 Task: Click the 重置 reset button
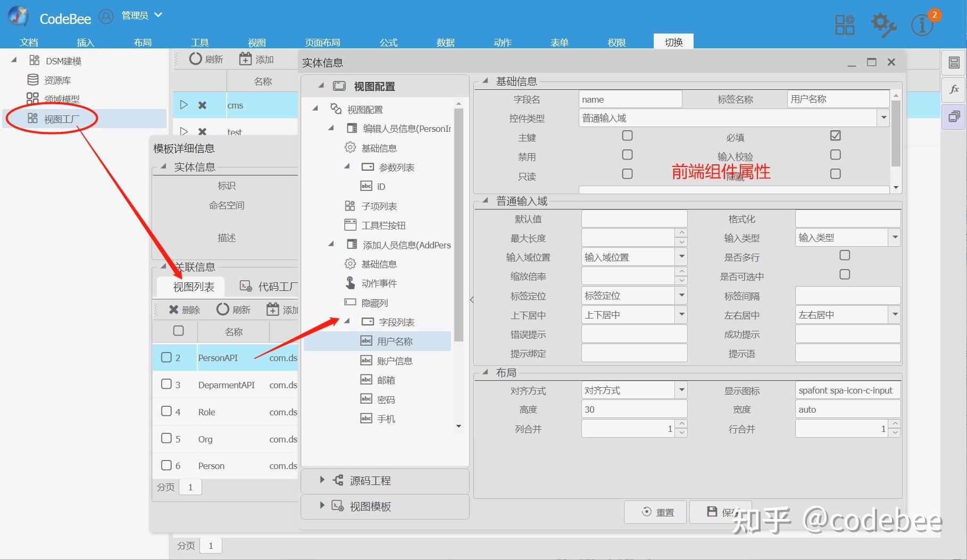tap(655, 512)
